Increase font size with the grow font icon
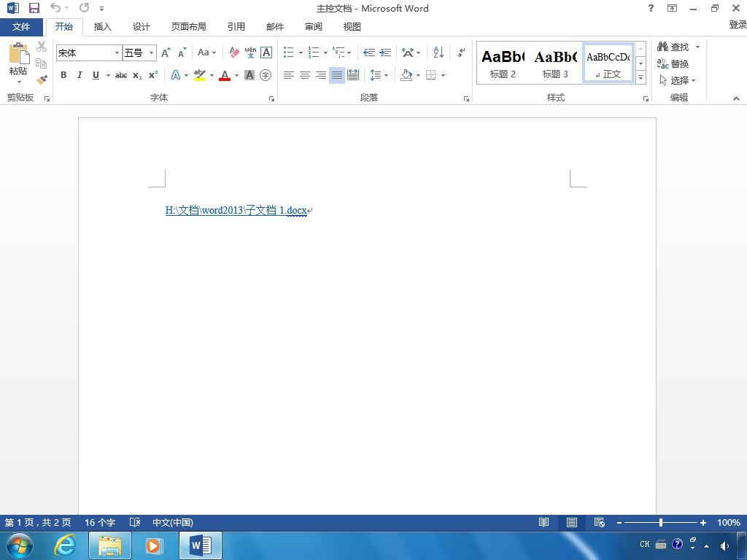This screenshot has height=560, width=747. tap(166, 52)
